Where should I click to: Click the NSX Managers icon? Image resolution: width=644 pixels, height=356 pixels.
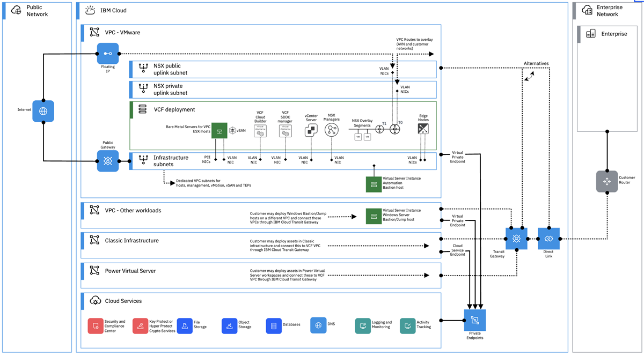coord(332,130)
